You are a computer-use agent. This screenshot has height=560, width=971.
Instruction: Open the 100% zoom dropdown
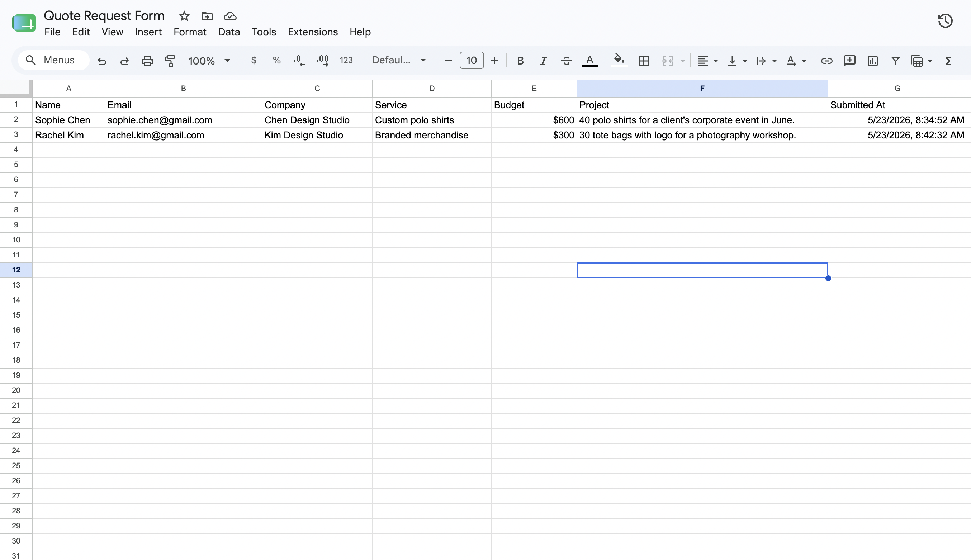coord(209,61)
